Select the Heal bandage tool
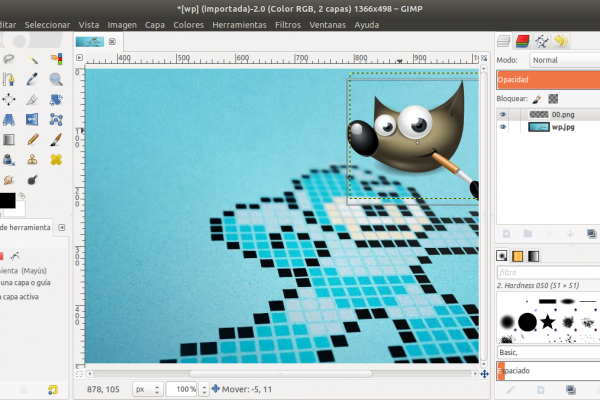Image resolution: width=600 pixels, height=400 pixels. pyautogui.click(x=56, y=160)
